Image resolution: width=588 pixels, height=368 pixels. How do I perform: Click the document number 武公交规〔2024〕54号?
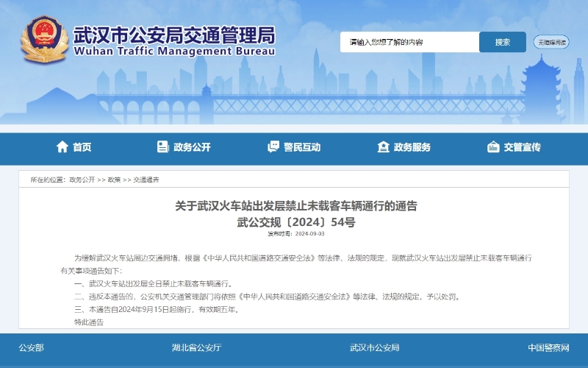[x=296, y=222]
